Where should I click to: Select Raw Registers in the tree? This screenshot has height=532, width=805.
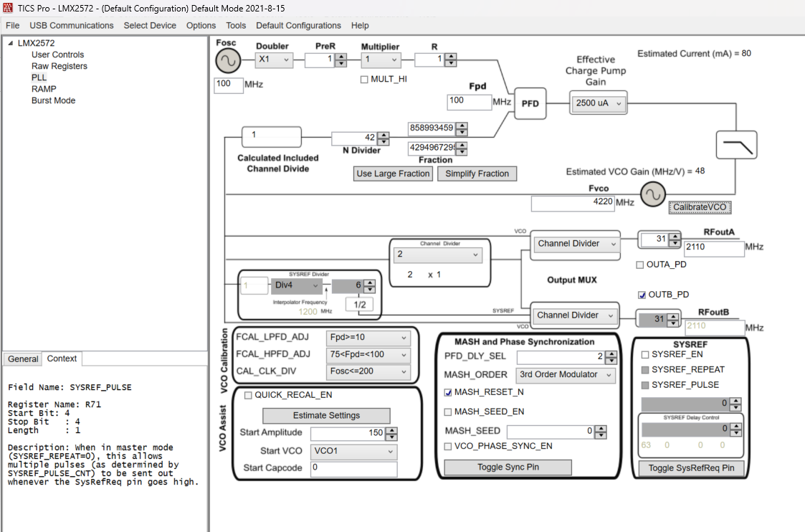click(59, 66)
